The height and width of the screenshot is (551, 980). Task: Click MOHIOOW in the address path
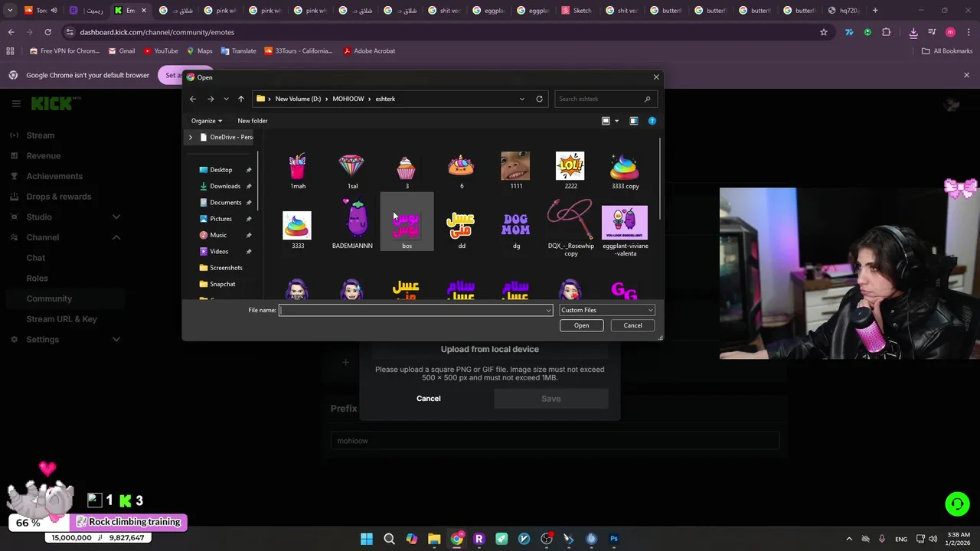click(348, 99)
